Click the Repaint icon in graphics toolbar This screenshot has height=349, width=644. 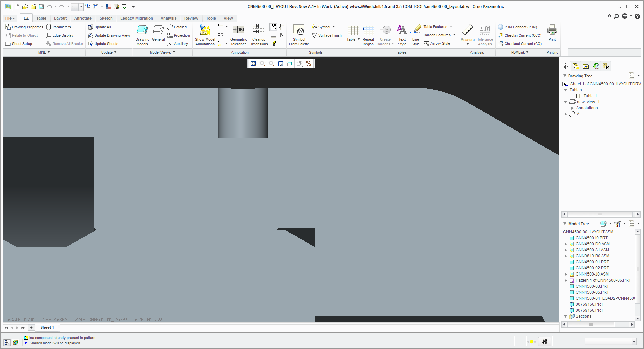click(x=281, y=64)
